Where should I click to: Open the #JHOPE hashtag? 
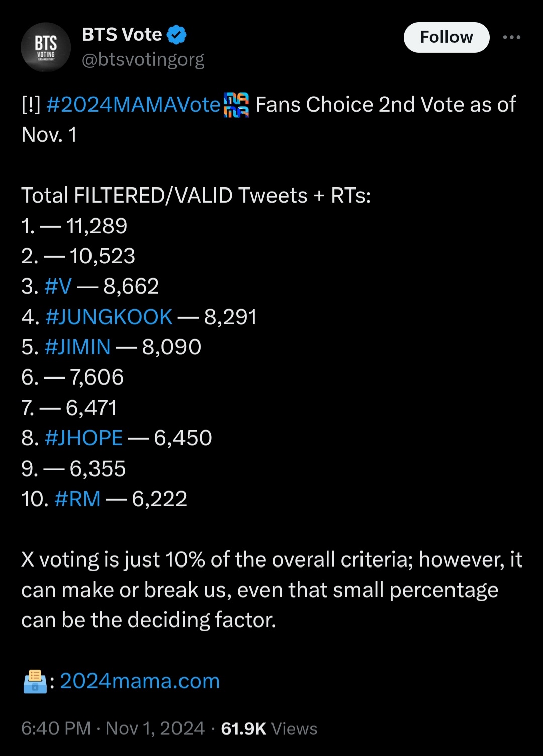(83, 438)
